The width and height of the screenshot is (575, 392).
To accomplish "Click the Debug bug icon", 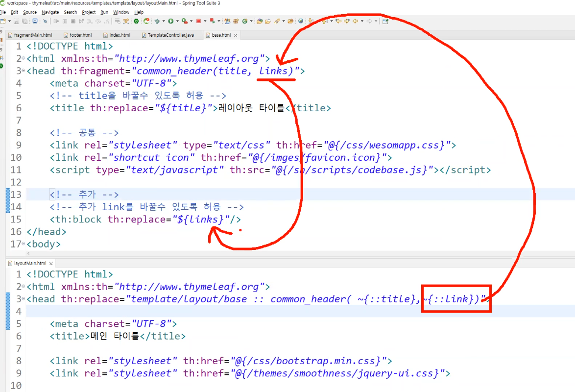I will click(x=157, y=21).
